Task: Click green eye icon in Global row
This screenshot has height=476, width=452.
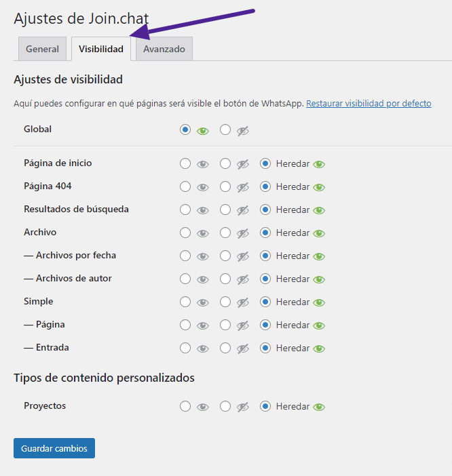Action: click(203, 131)
